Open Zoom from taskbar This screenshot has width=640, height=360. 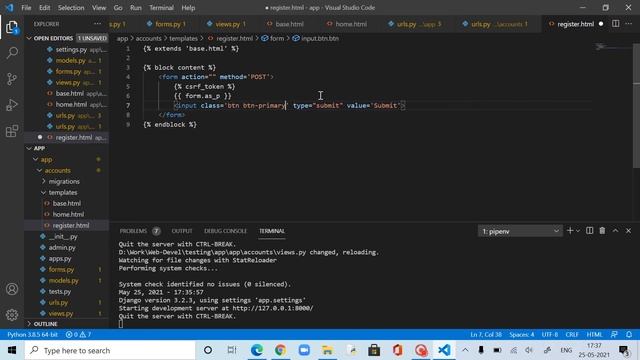click(x=304, y=350)
